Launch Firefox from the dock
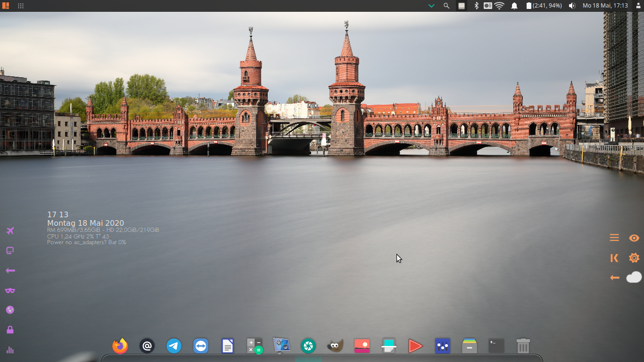Viewport: 644px width, 362px height. click(120, 346)
